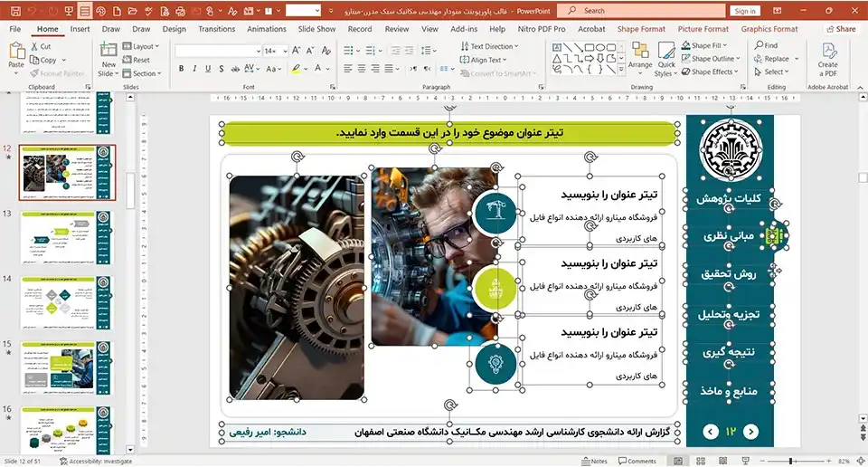Viewport: 868px width, 467px height.
Task: Open Font dialog launcher
Action: point(333,87)
